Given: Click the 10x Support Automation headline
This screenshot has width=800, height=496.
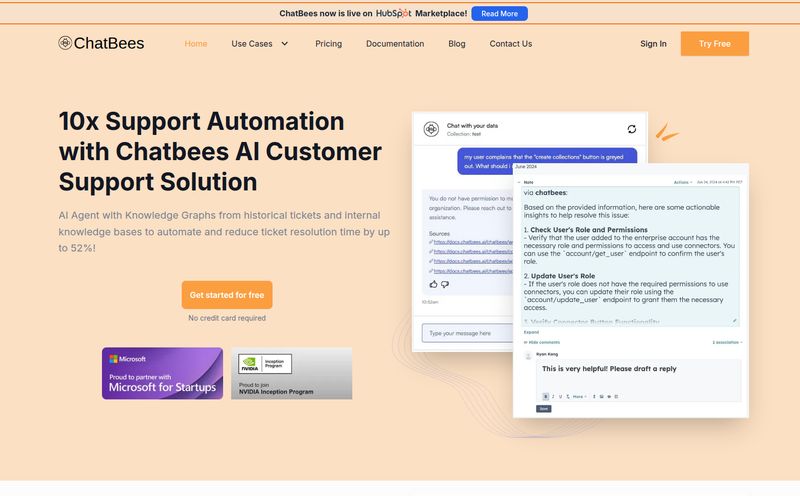Looking at the screenshot, I should pyautogui.click(x=220, y=152).
